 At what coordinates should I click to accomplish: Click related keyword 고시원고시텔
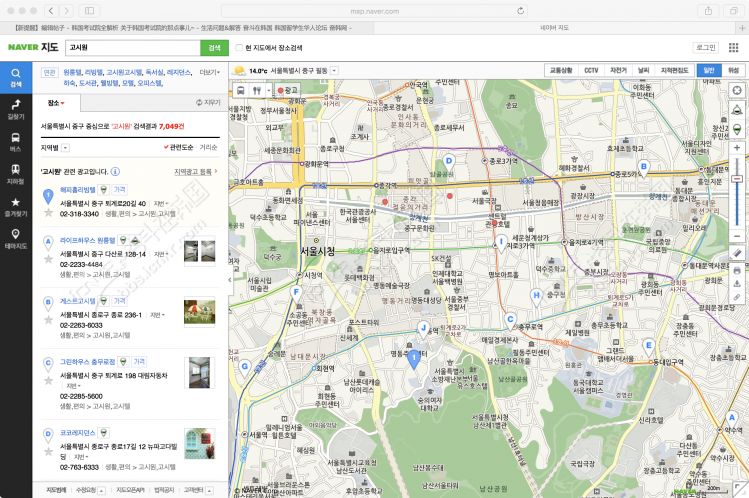[x=124, y=73]
